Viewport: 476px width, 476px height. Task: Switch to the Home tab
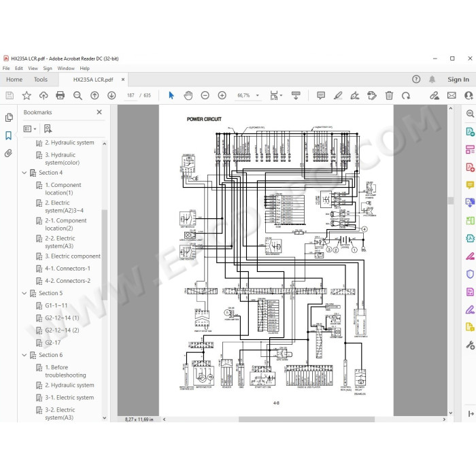pos(14,80)
